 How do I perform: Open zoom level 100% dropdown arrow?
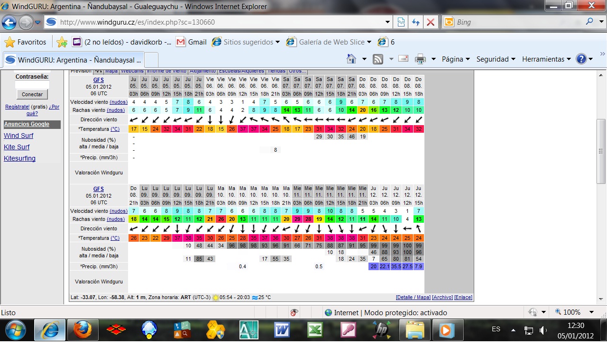point(591,312)
